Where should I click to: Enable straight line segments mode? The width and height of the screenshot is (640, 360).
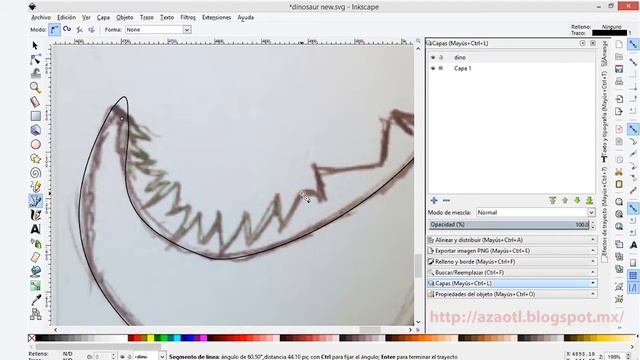[80, 29]
